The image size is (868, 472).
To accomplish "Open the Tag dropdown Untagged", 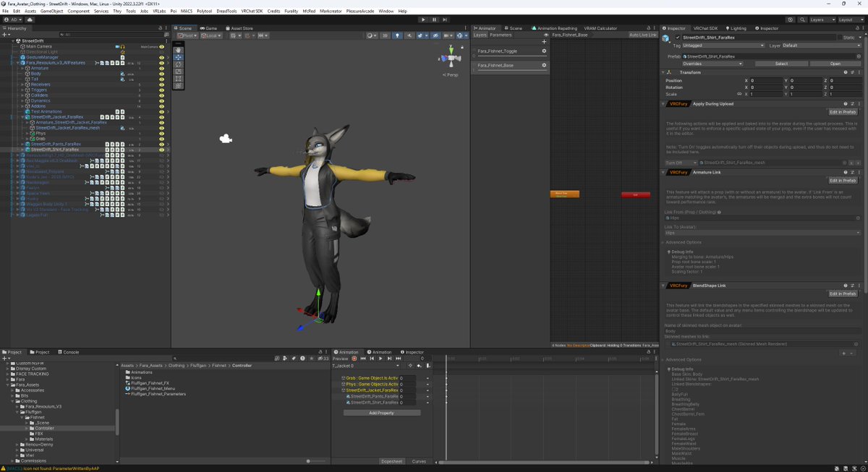I will pos(723,46).
